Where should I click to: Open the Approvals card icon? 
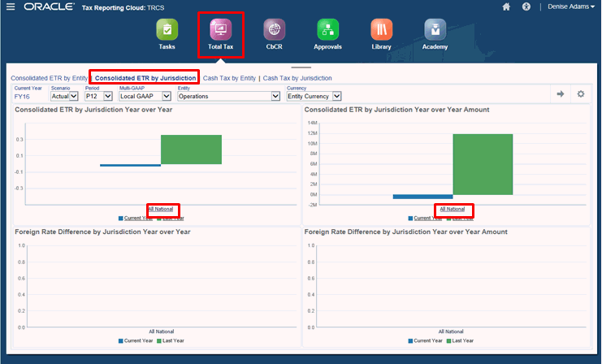[328, 29]
